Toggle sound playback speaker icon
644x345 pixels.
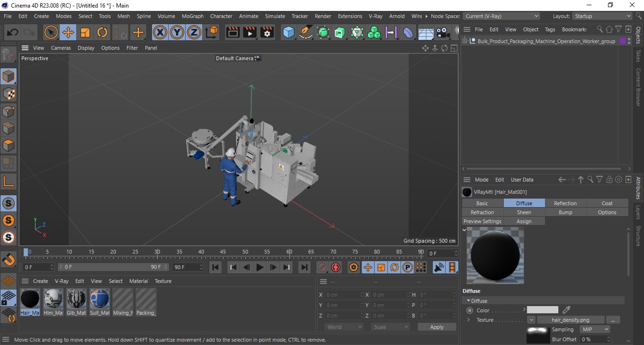point(439,267)
